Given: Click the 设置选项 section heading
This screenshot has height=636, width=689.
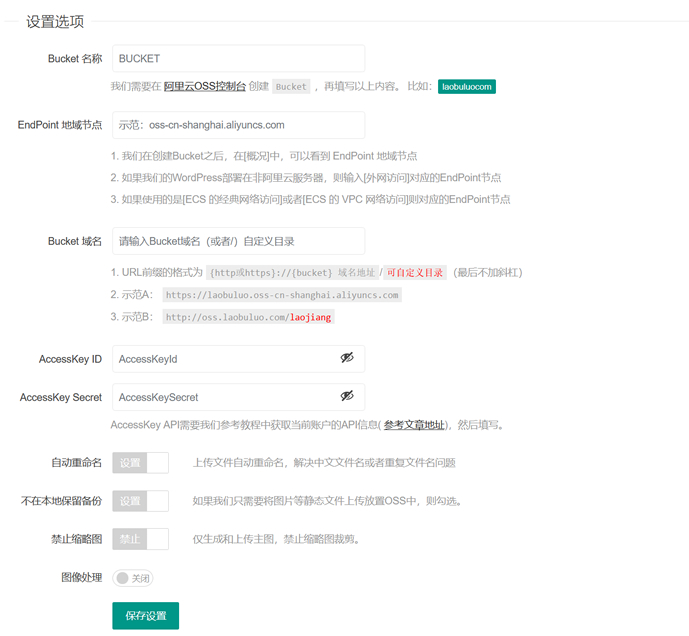Looking at the screenshot, I should pos(55,22).
